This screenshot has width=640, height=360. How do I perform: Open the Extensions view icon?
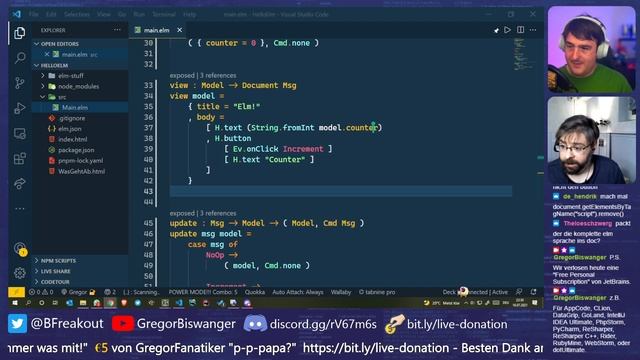tap(20, 158)
